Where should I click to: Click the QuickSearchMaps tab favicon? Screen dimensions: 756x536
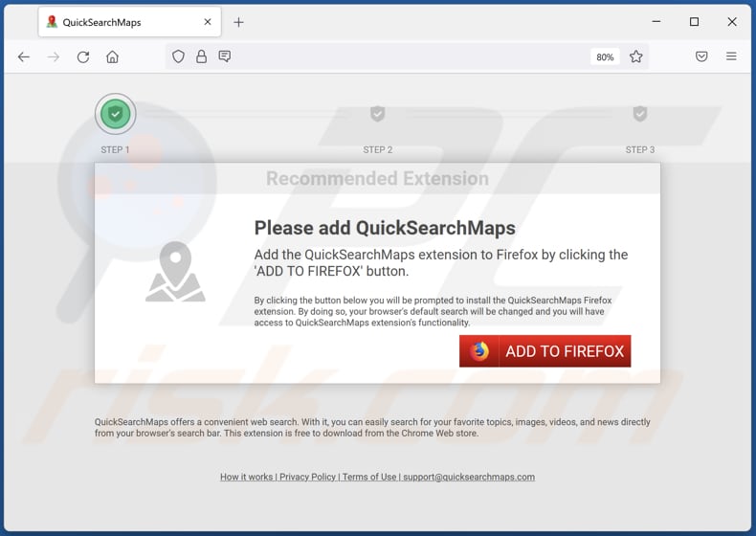coord(52,22)
